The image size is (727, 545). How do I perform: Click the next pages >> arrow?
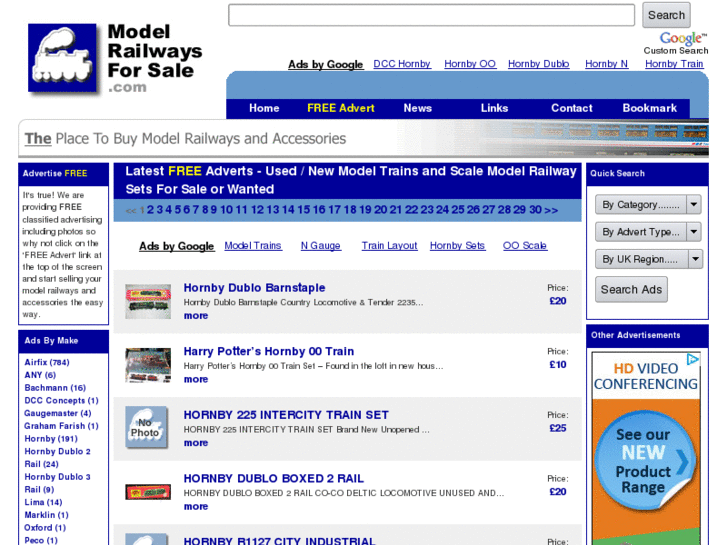(551, 211)
